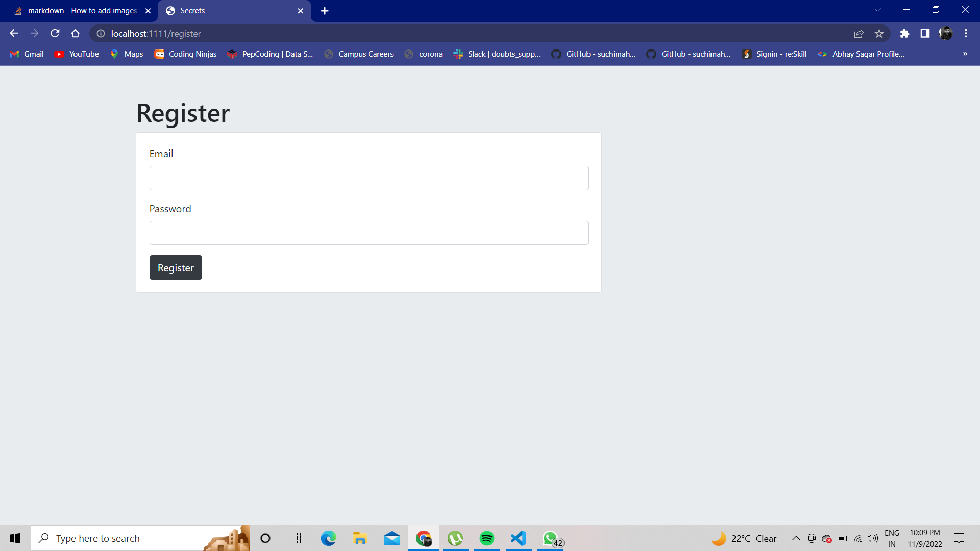Go back to the previous page
980x551 pixels.
[14, 34]
